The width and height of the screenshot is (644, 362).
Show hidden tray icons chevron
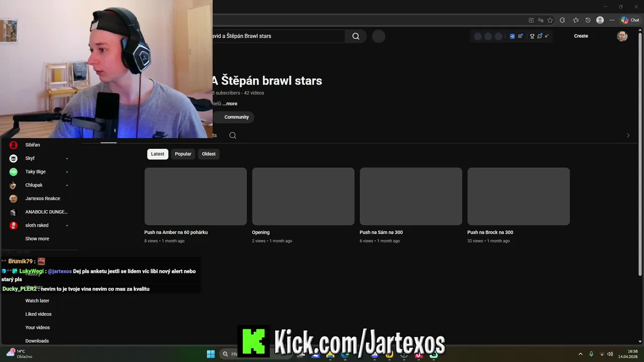point(580,354)
